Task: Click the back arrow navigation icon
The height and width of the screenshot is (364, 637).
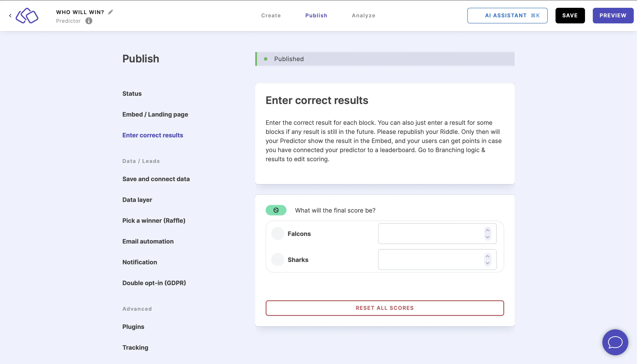Action: 10,16
